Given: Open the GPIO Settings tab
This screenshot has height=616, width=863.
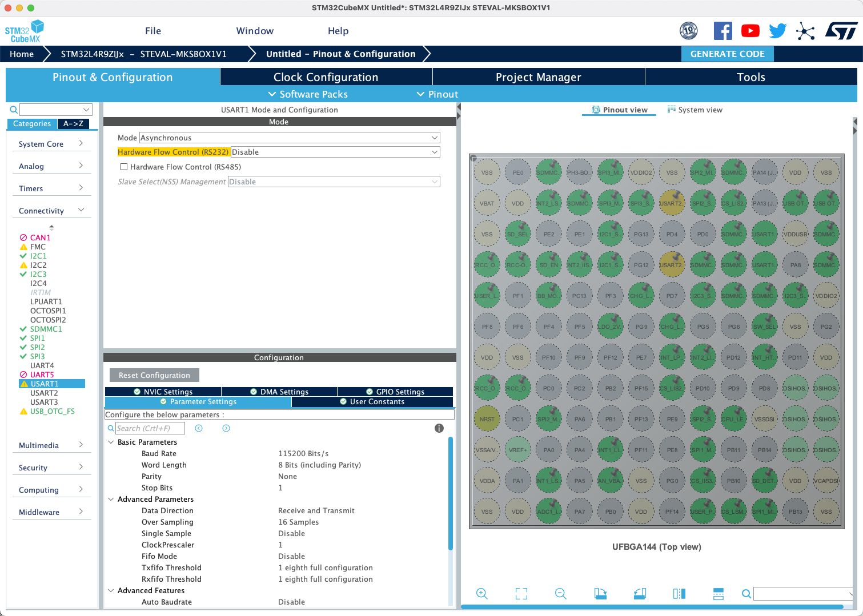Looking at the screenshot, I should [x=395, y=392].
